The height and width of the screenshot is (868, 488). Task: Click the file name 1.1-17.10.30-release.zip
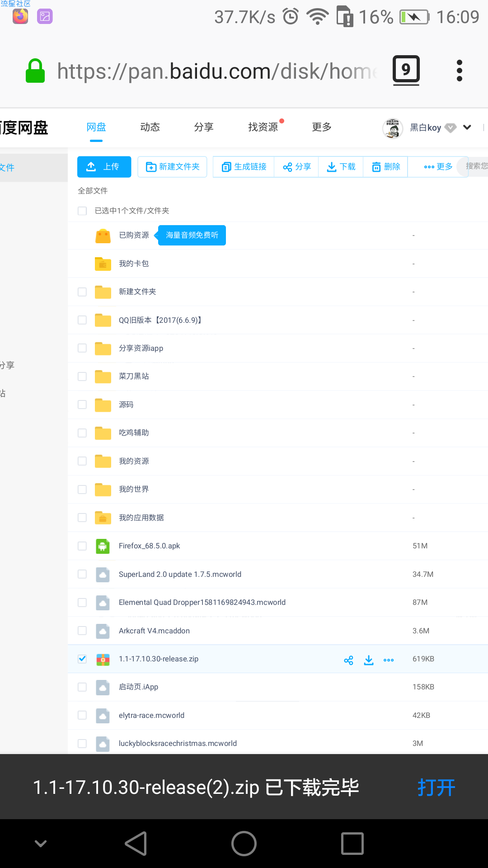click(159, 659)
